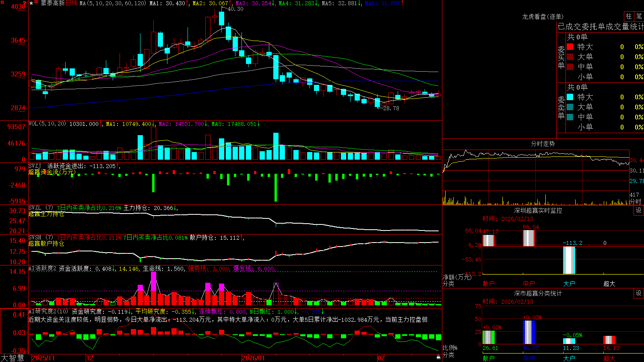Click the dark red 大单 buy-order swatch
This screenshot has height=362, width=644.
click(570, 57)
